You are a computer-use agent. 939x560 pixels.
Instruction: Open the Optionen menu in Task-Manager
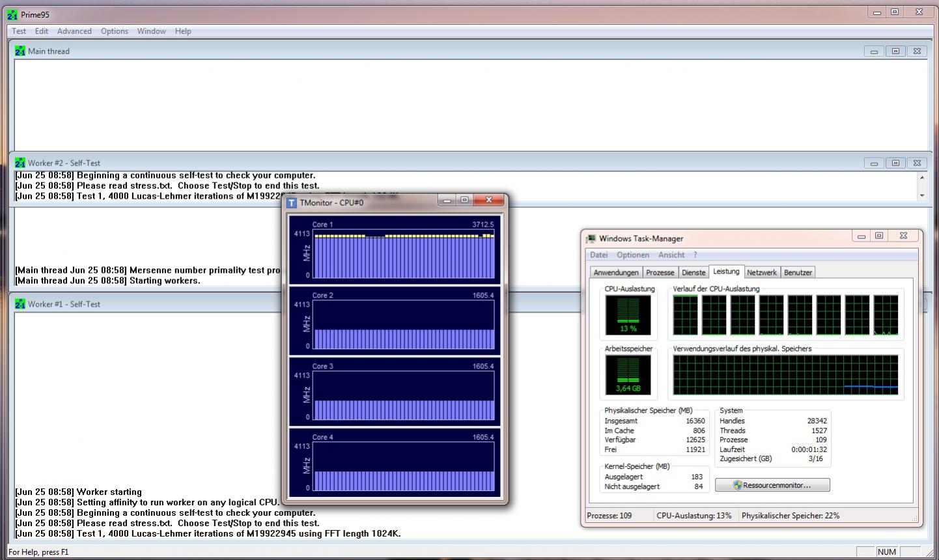click(633, 255)
